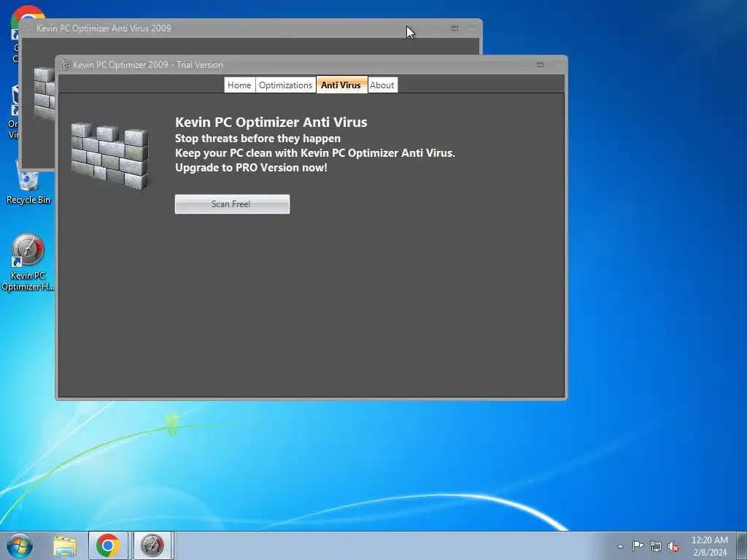This screenshot has width=747, height=560.
Task: Click the muted volume tray icon
Action: pos(673,546)
